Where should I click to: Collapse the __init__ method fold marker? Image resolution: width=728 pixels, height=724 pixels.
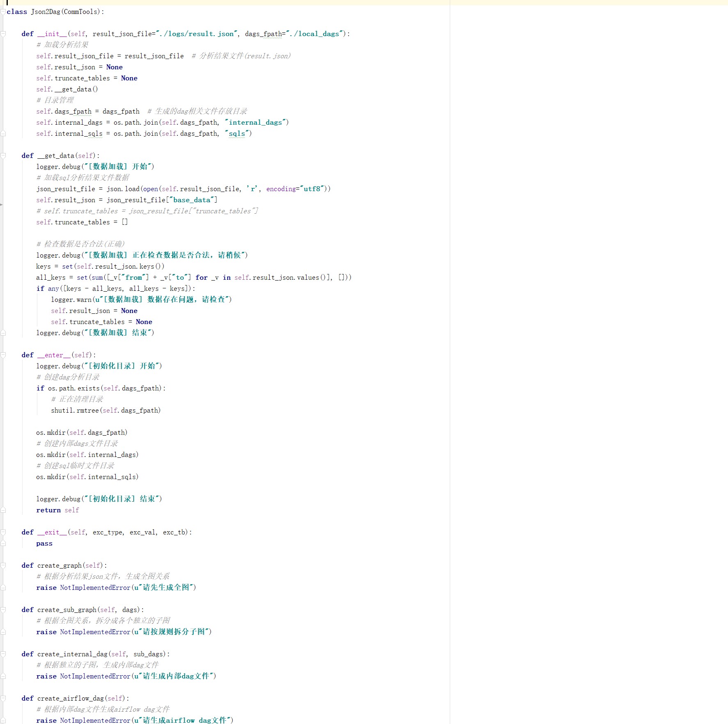coord(3,34)
